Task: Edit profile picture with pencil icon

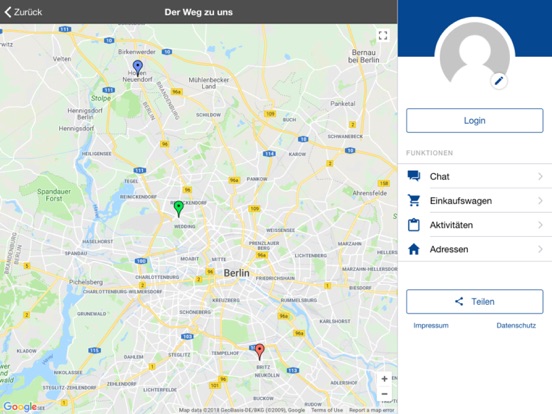Action: pos(499,81)
